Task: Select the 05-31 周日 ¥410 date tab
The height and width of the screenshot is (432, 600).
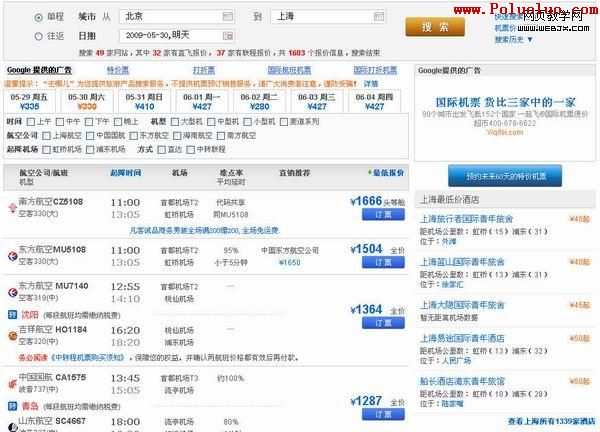Action: (144, 101)
